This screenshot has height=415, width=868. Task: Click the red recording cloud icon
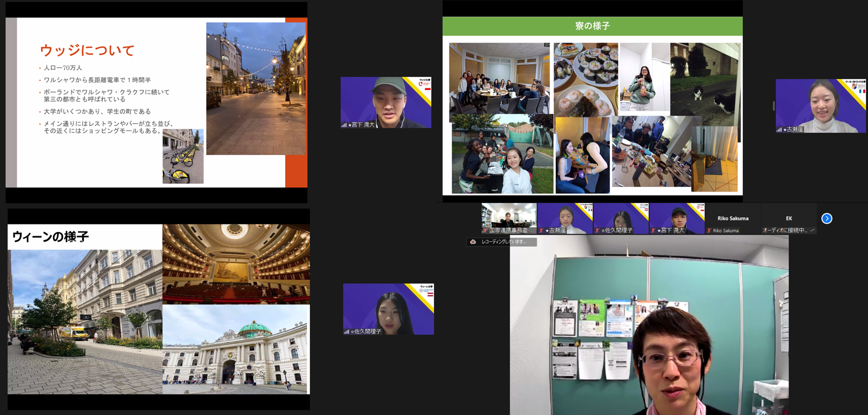473,242
